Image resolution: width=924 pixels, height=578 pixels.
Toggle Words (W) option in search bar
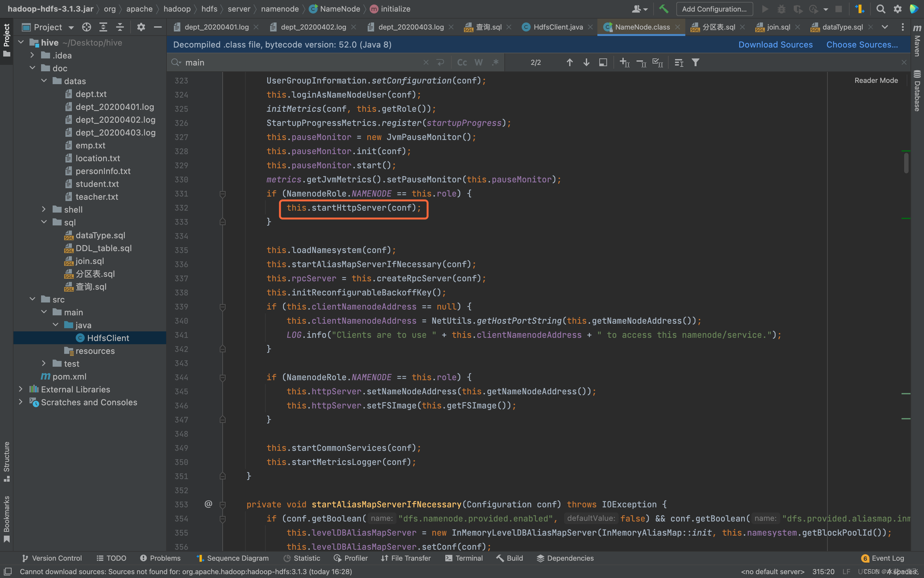click(x=478, y=62)
